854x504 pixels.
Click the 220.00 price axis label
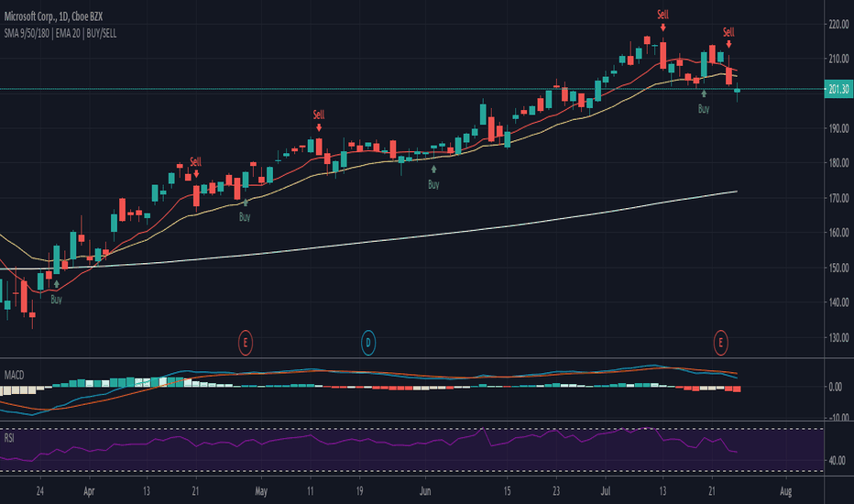tap(838, 24)
